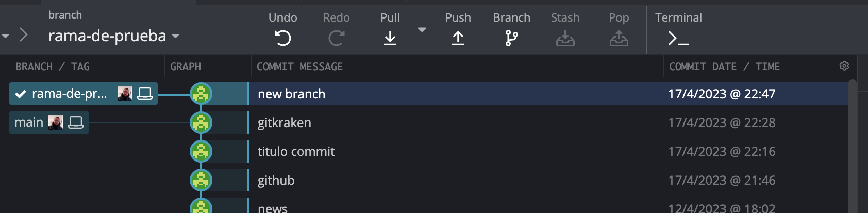
Task: Click the COMMIT DATE / TIME column header
Action: tap(724, 67)
